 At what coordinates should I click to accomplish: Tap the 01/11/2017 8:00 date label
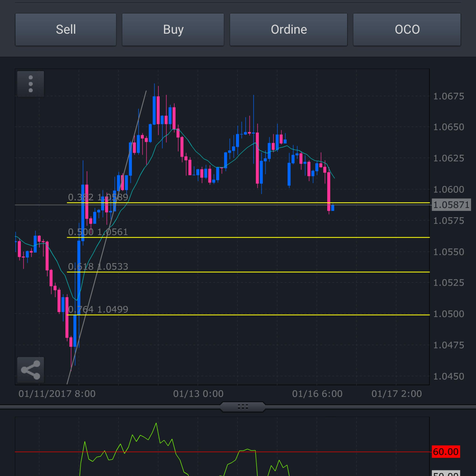(x=57, y=394)
